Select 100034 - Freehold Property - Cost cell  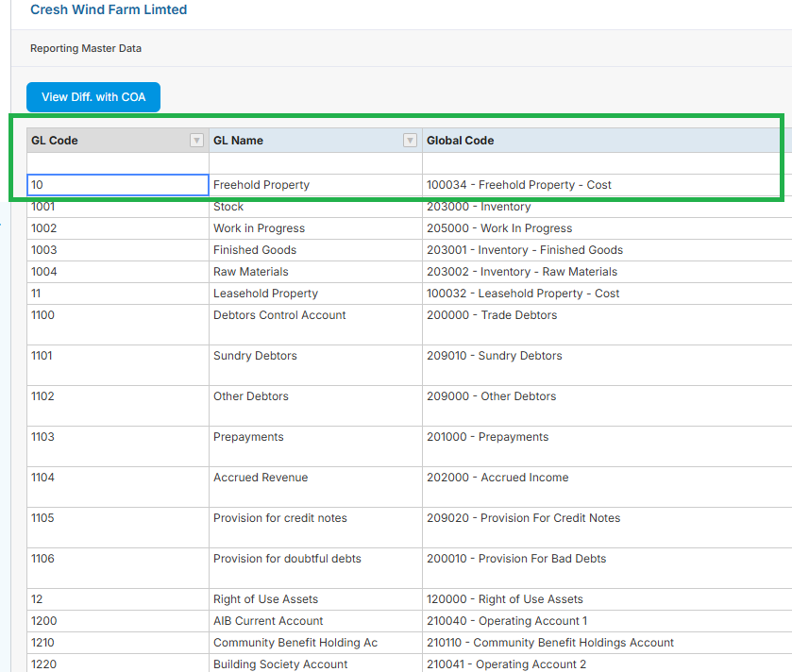point(607,185)
